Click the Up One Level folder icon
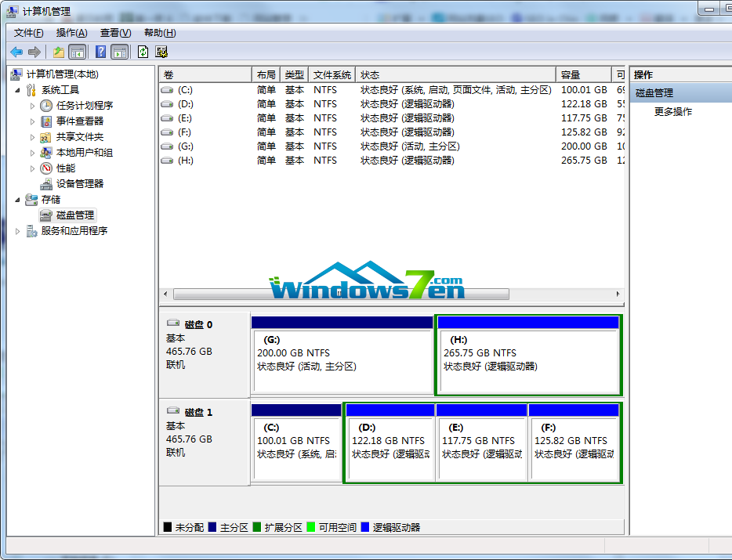732x560 pixels. tap(58, 52)
